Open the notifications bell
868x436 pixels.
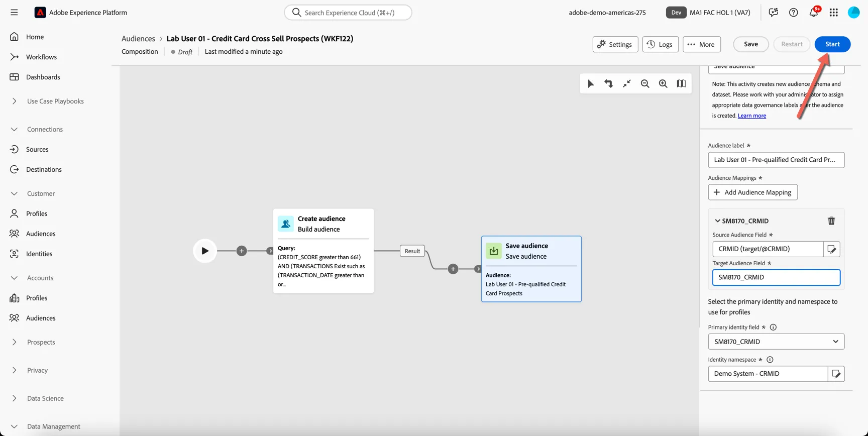[813, 13]
